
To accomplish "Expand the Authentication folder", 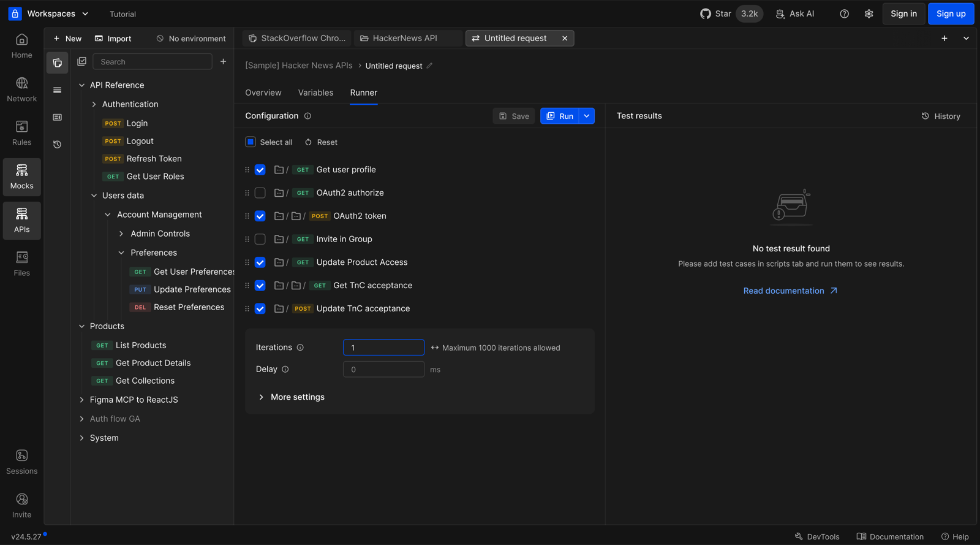I will (94, 104).
